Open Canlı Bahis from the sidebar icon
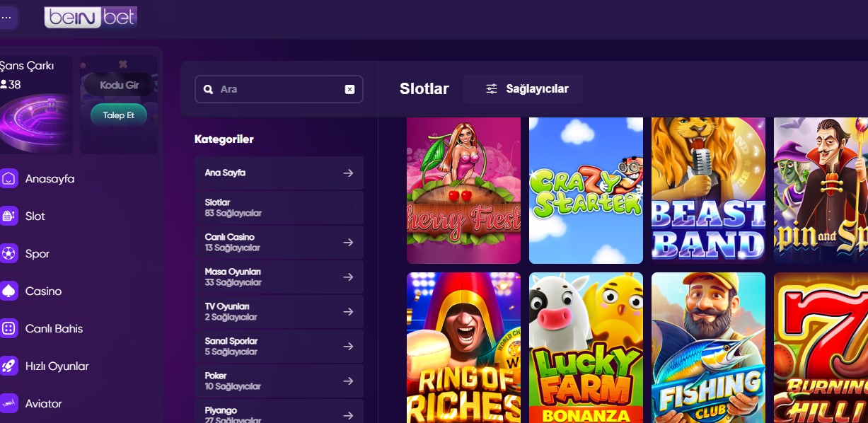 coord(8,328)
